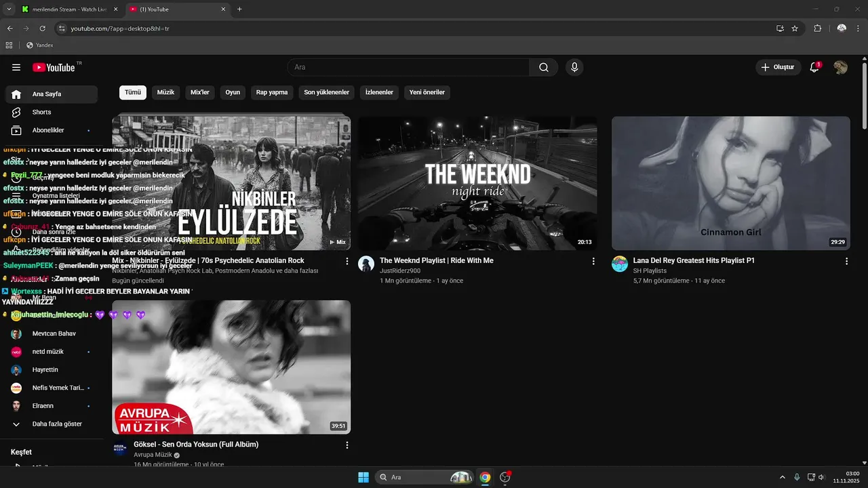Open Elraenn subscription channel

pyautogui.click(x=52, y=406)
